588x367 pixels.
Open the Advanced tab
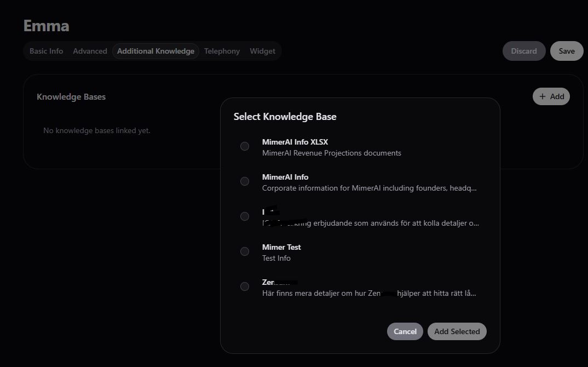pyautogui.click(x=90, y=51)
